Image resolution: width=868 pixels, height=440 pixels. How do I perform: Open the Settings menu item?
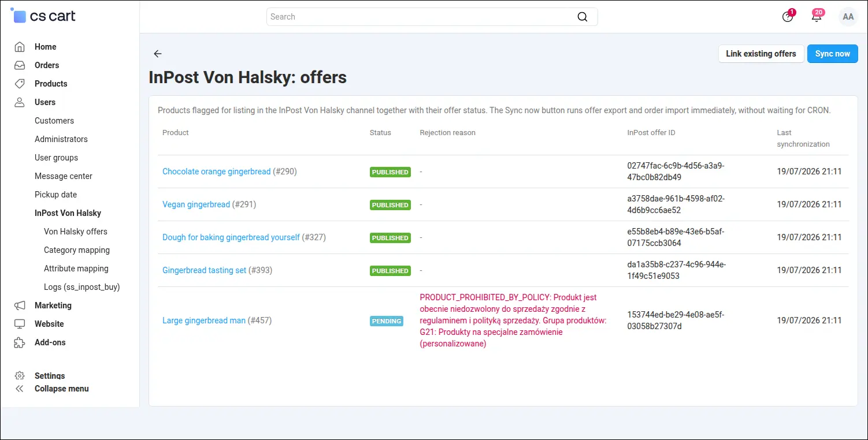[50, 376]
